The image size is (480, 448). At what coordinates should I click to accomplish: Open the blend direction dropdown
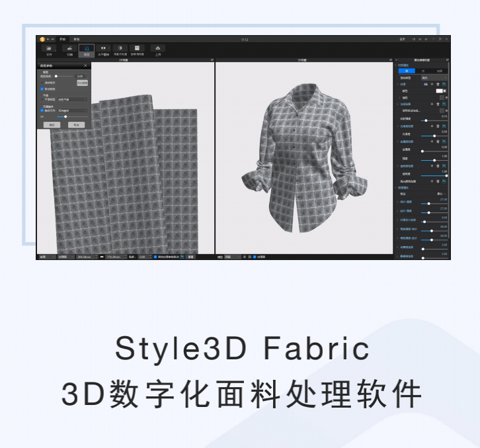(x=73, y=111)
